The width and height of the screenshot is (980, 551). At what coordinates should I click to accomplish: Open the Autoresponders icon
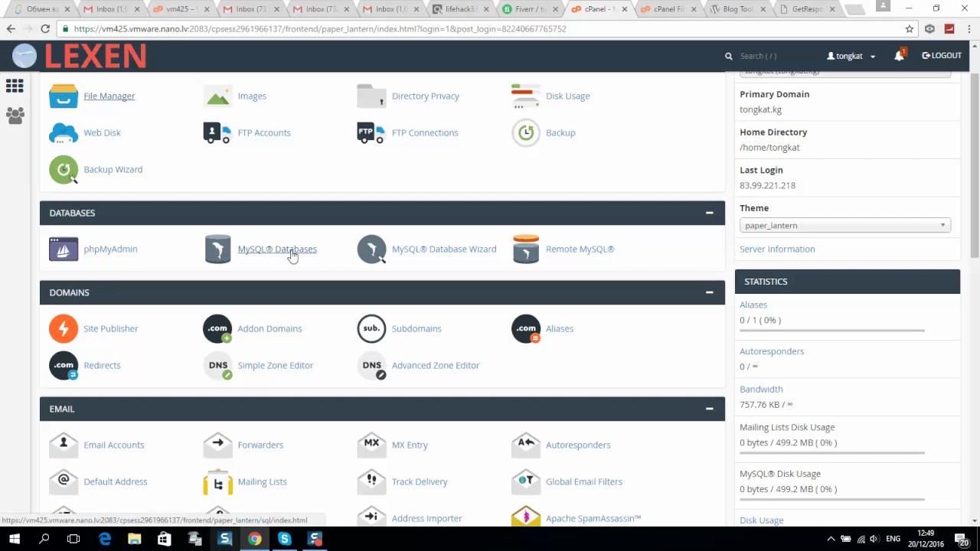526,445
